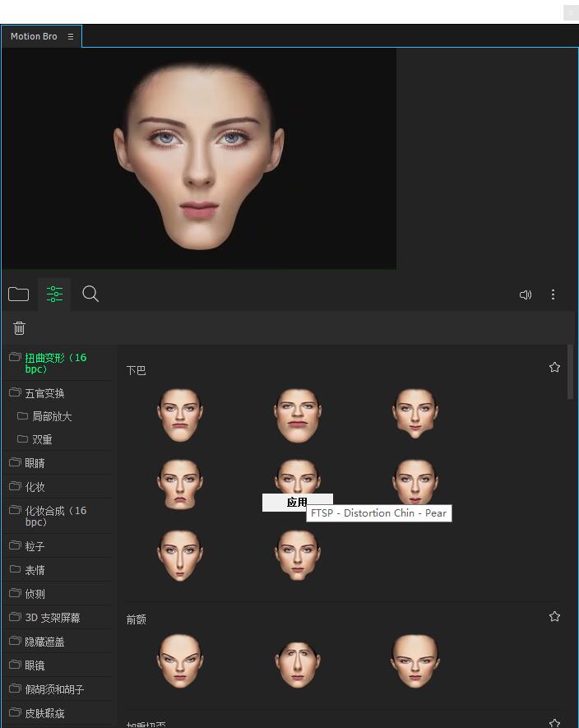This screenshot has width=579, height=728.
Task: Select first forehead preset in 前额 section
Action: (180, 661)
